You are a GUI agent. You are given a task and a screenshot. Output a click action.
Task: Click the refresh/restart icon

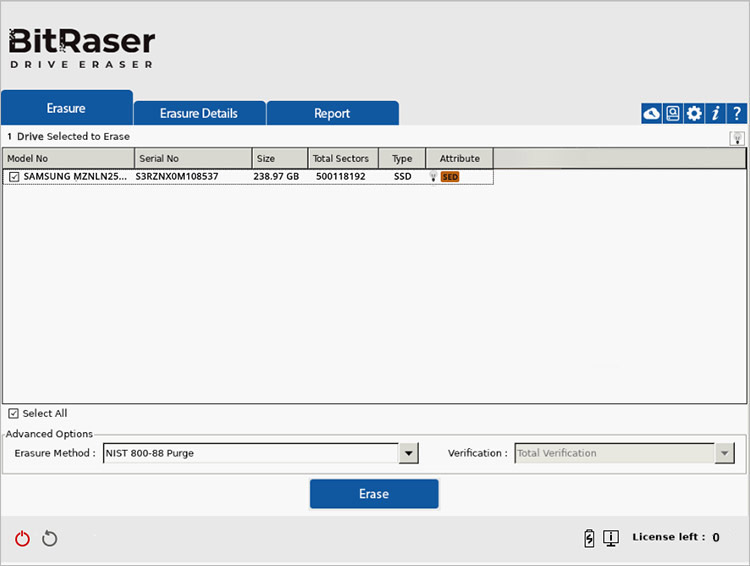click(x=49, y=539)
